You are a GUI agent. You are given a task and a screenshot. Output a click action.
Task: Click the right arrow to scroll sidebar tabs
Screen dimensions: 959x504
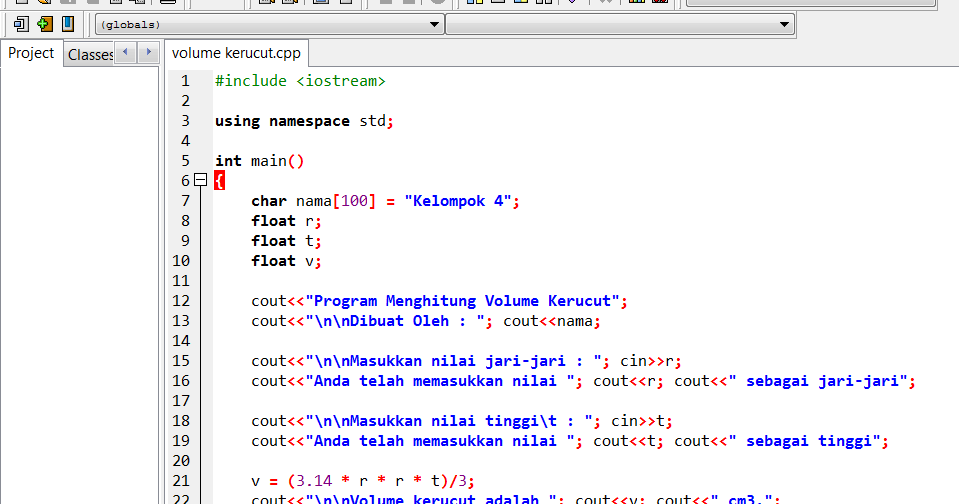148,53
